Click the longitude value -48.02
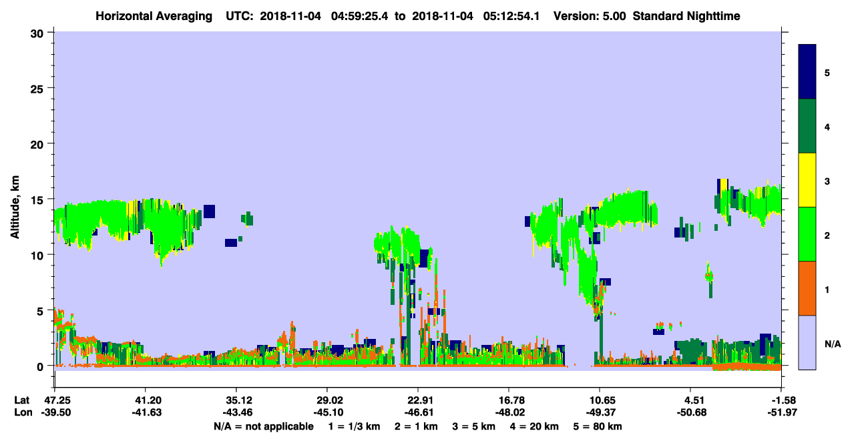The image size is (868, 445). click(x=509, y=412)
